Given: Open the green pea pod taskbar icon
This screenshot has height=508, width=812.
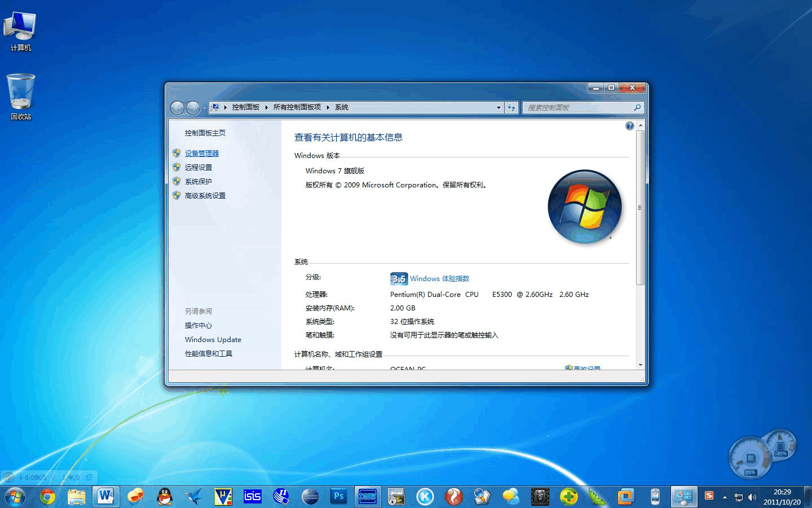Looking at the screenshot, I should pos(598,497).
